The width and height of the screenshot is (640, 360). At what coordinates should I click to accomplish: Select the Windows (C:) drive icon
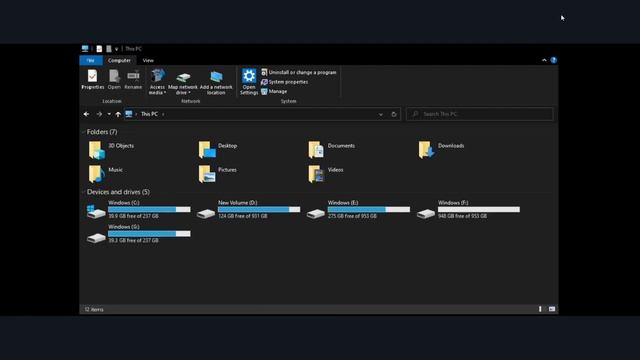tap(96, 211)
